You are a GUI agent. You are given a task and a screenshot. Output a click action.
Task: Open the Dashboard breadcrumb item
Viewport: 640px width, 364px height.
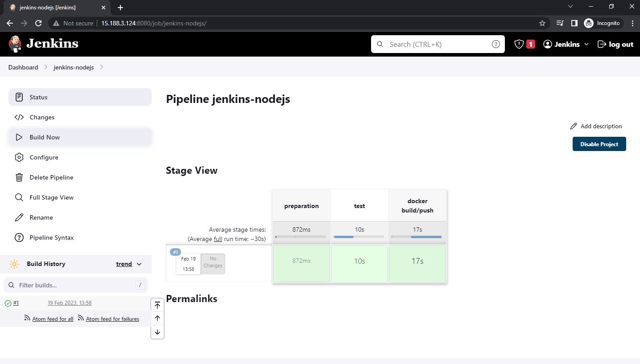click(x=23, y=67)
